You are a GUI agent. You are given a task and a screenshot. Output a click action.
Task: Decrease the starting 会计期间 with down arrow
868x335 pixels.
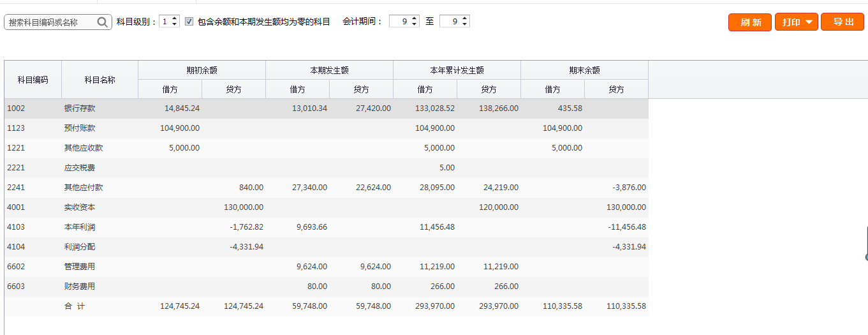(415, 25)
